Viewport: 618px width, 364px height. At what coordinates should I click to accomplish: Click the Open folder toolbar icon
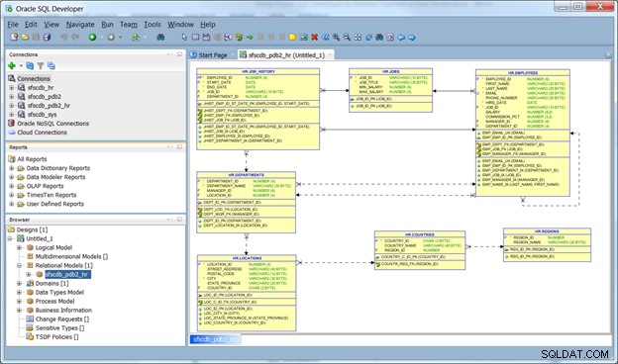(25, 37)
